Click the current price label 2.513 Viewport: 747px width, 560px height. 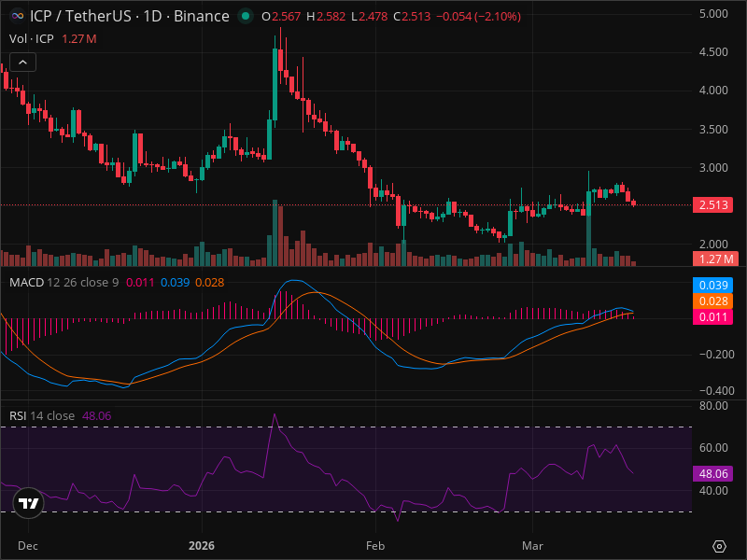[x=712, y=204]
